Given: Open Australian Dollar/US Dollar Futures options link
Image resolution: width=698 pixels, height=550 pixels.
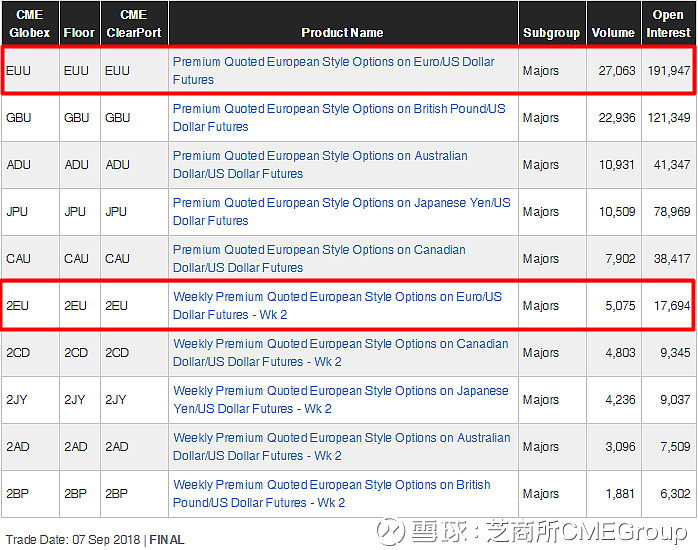Looking at the screenshot, I should coord(320,165).
